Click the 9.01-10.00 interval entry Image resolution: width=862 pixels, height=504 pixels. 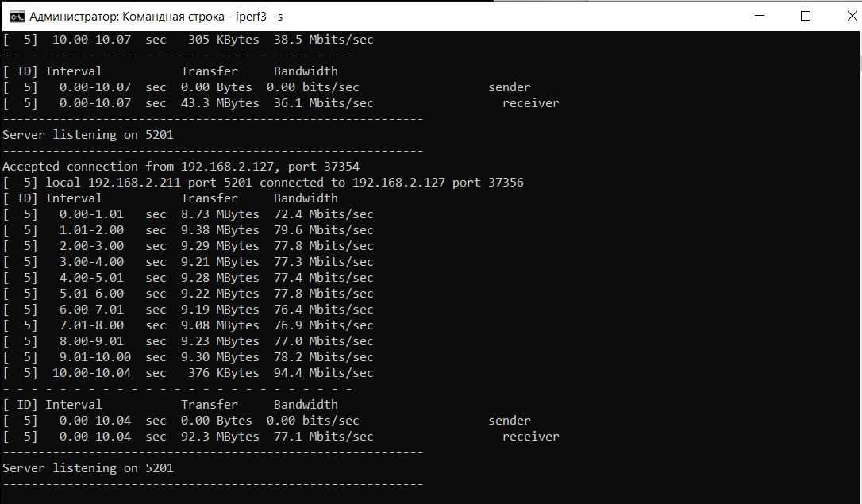(x=95, y=357)
